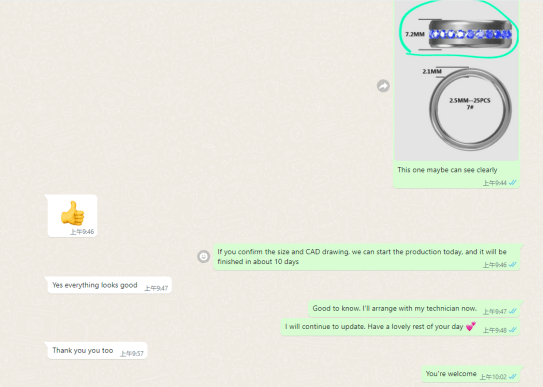
Task: Click the circular top view labeled 2.5MM--25PCS
Action: 470,109
